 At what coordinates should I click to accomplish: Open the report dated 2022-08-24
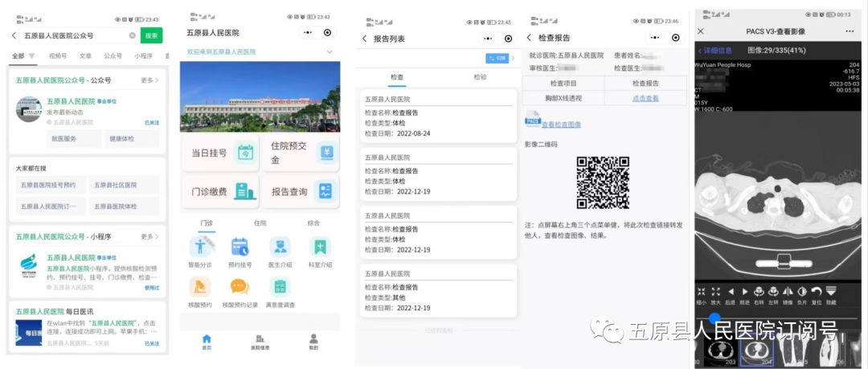(x=439, y=116)
